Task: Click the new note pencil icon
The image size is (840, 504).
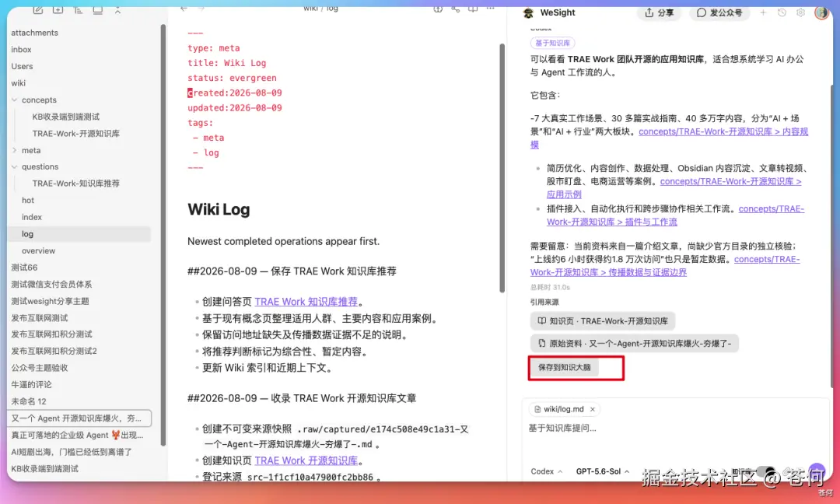Action: 38,9
